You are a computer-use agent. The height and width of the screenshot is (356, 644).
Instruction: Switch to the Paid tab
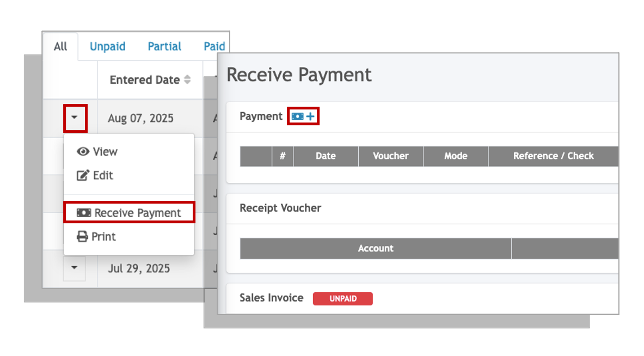click(x=214, y=46)
